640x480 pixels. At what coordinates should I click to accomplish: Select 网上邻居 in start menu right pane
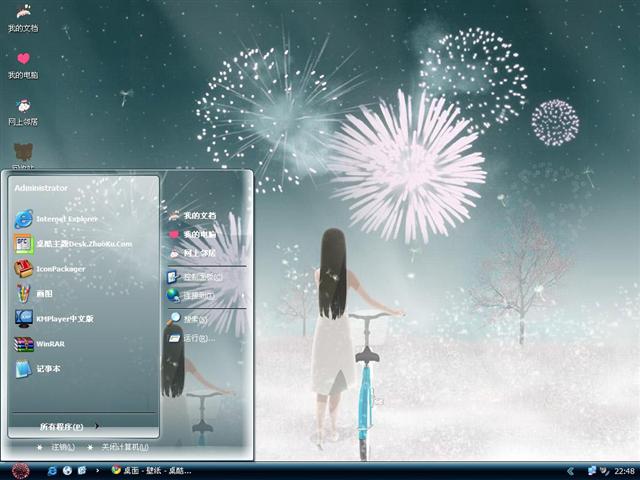point(192,253)
